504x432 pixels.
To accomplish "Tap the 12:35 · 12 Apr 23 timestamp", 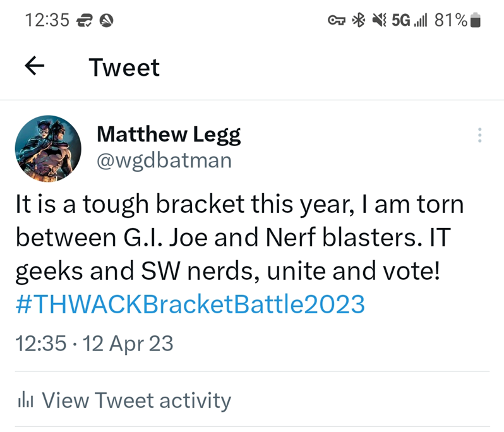I will [x=93, y=344].
